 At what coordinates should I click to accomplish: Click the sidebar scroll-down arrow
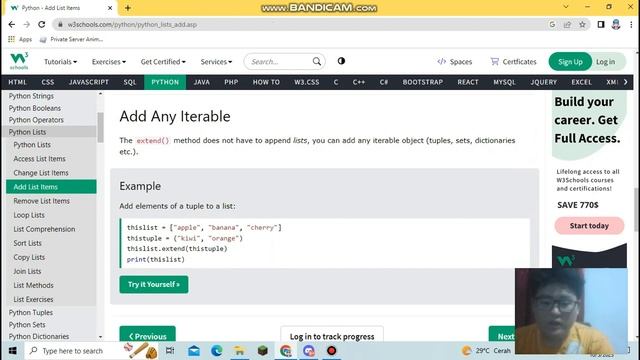point(100,337)
